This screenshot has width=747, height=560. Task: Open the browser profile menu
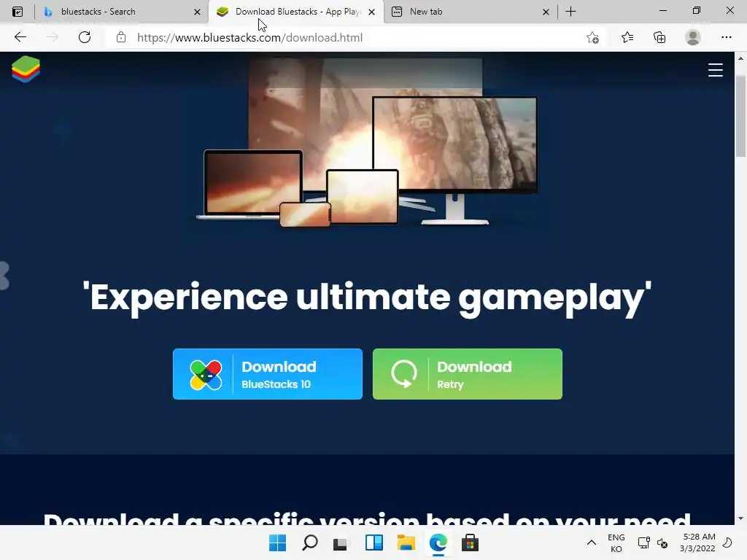pos(693,37)
